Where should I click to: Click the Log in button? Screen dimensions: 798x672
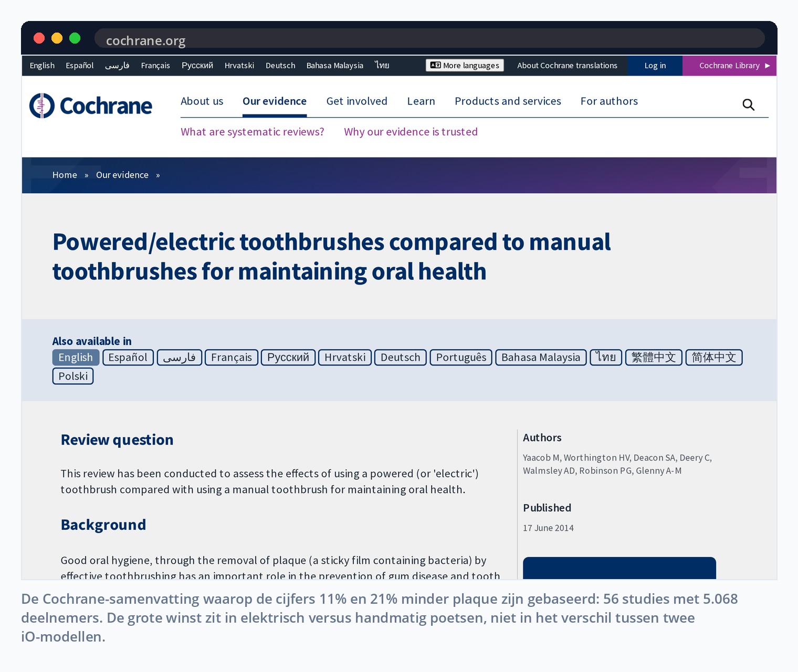[x=655, y=66]
